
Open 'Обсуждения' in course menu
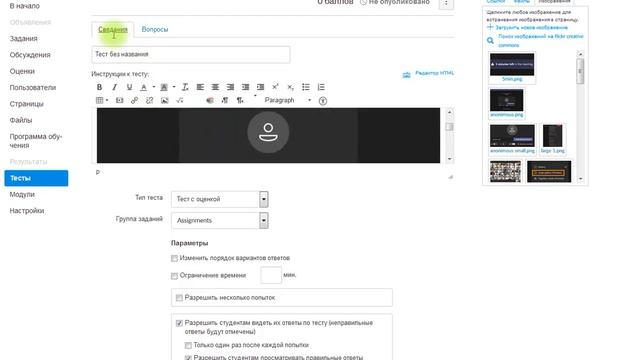click(x=30, y=55)
